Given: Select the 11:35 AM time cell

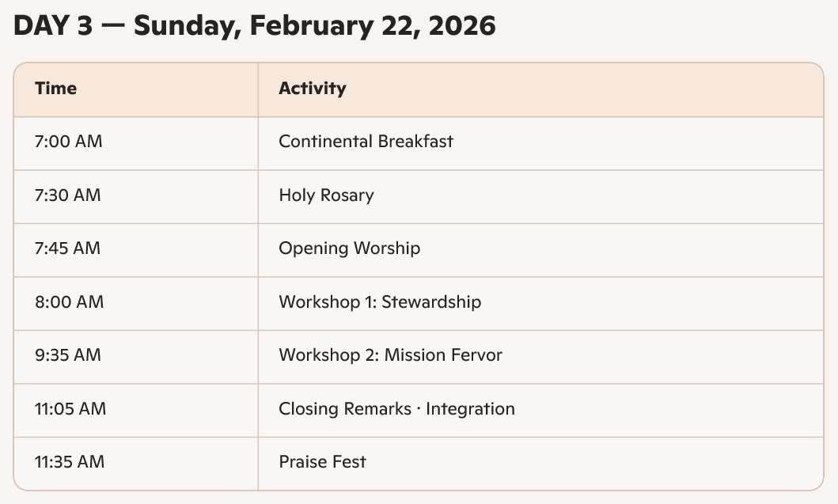Looking at the screenshot, I should coord(70,462).
